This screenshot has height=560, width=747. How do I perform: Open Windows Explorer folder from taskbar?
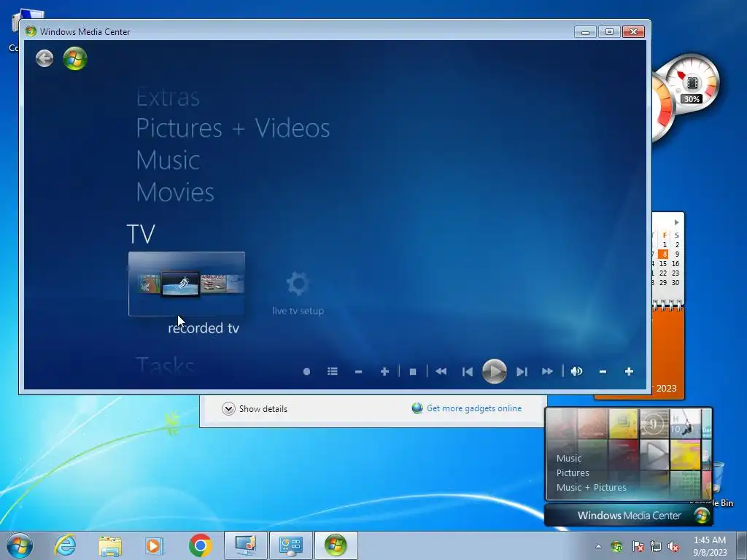[110, 545]
